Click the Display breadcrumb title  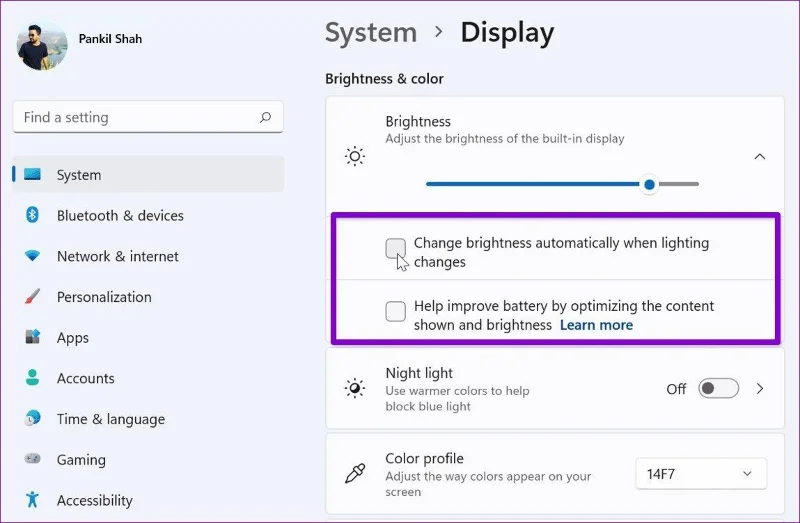coord(507,34)
